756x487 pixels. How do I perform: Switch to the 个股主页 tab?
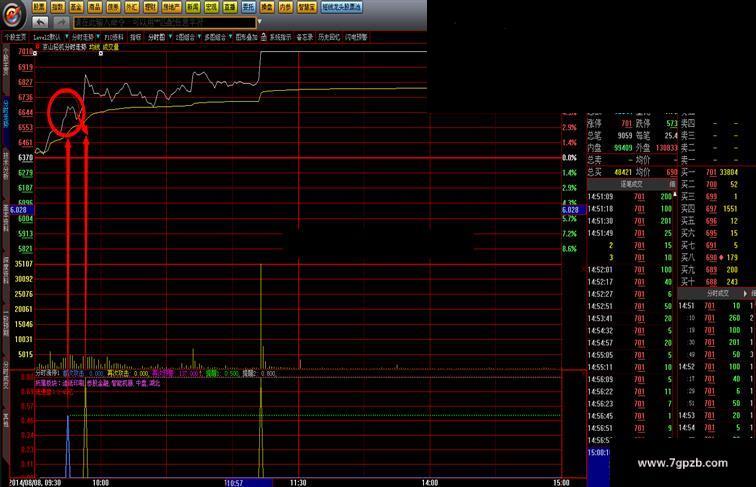click(x=15, y=37)
